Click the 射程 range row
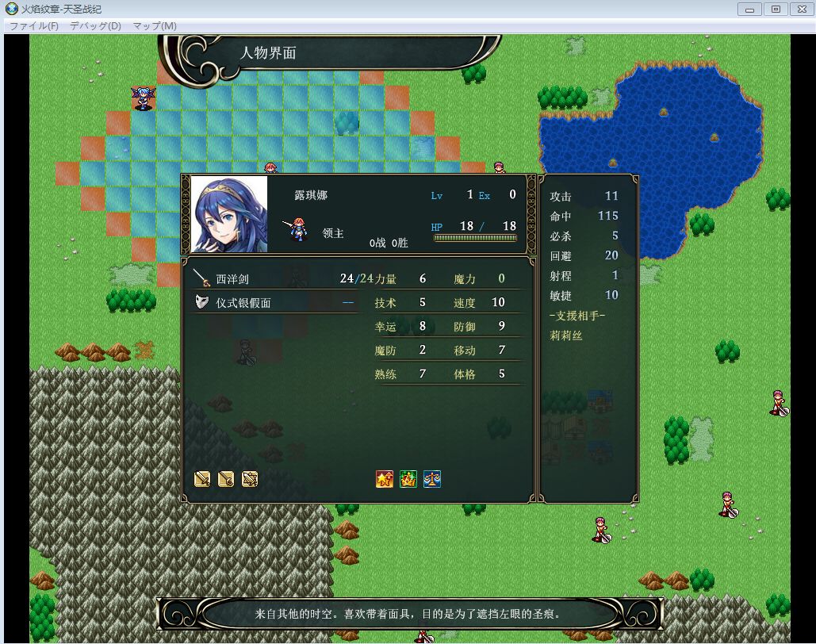816x644 pixels. pyautogui.click(x=584, y=275)
